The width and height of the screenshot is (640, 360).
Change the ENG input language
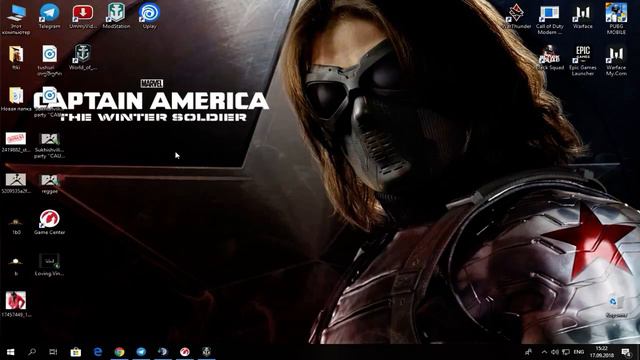pos(579,352)
